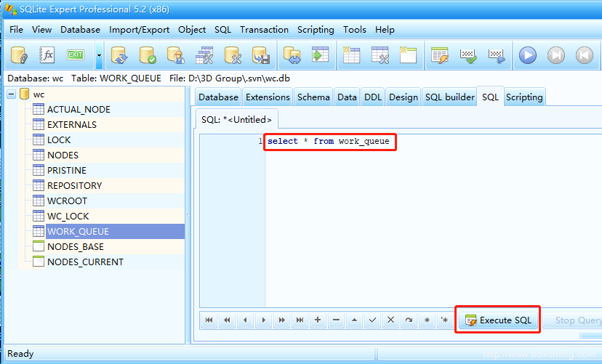Select the REPOSITORY table in tree
602x364 pixels.
(x=74, y=186)
